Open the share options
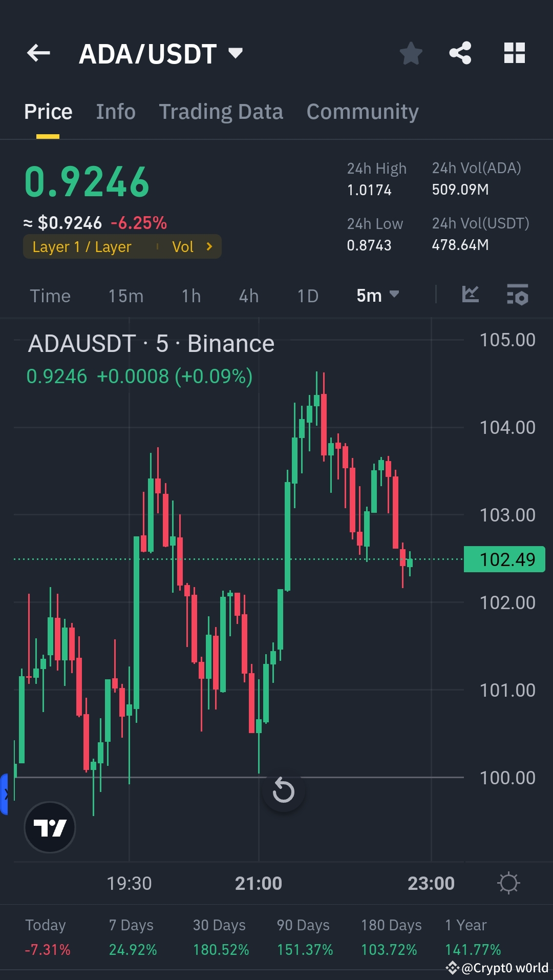 click(460, 53)
